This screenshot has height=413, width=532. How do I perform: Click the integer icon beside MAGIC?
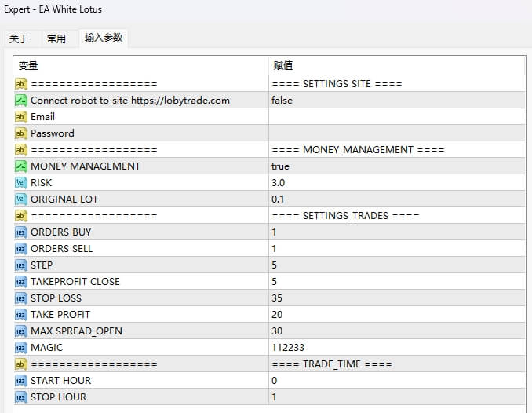point(21,348)
